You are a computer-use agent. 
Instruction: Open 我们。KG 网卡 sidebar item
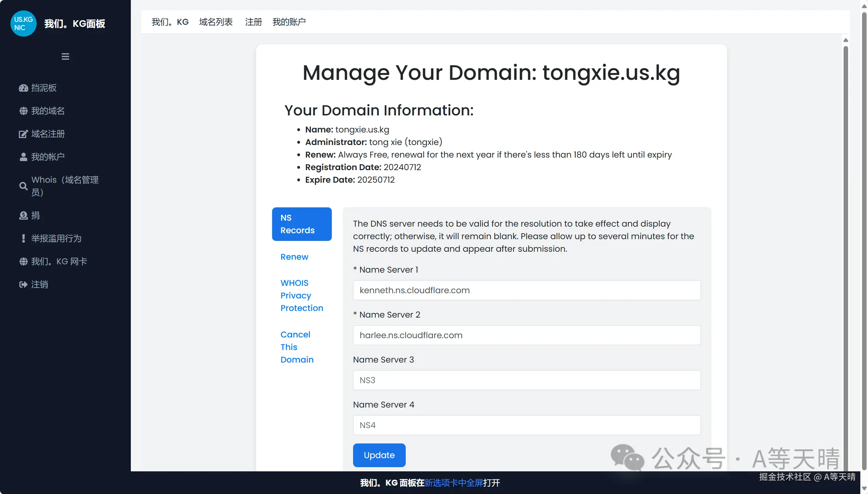click(x=59, y=261)
